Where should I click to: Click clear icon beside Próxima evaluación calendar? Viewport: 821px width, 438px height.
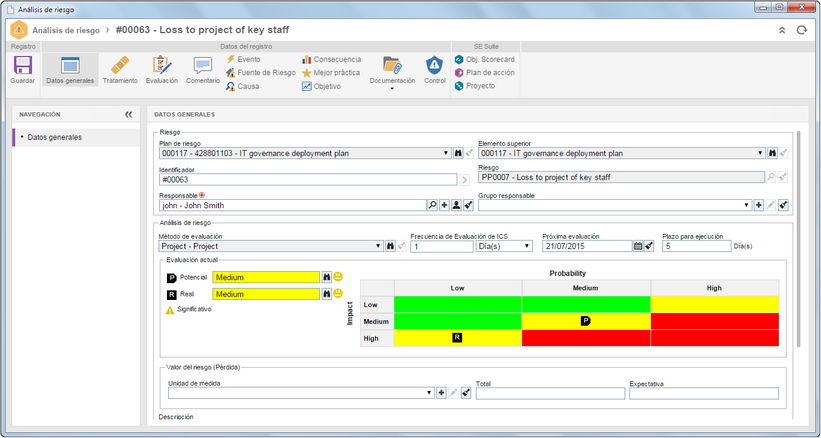click(649, 246)
